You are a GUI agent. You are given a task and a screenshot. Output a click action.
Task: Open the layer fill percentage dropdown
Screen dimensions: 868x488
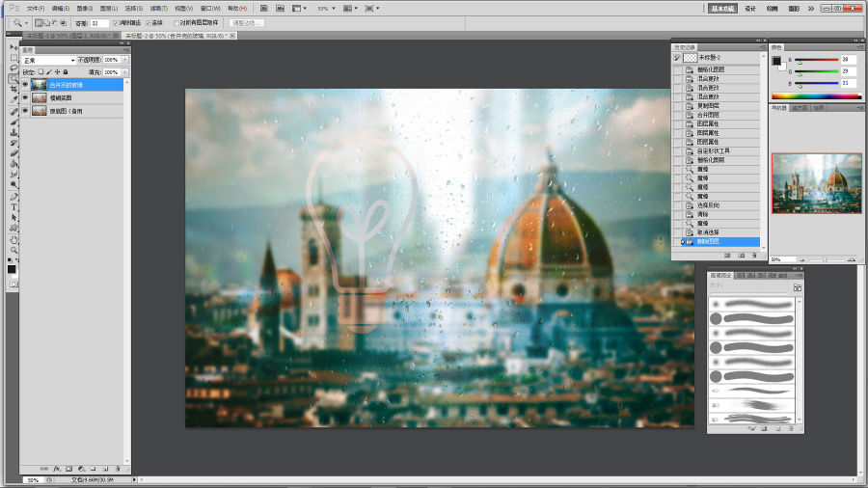click(125, 71)
